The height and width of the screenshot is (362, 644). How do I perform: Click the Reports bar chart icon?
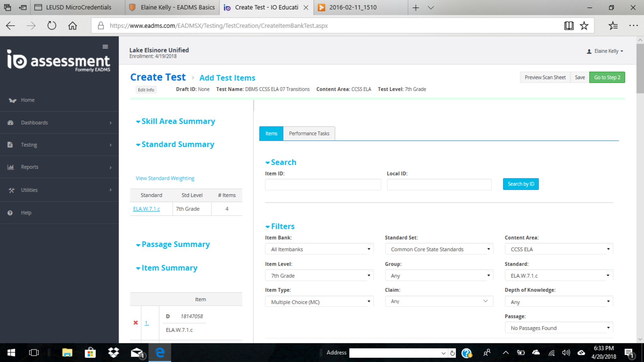tap(10, 167)
